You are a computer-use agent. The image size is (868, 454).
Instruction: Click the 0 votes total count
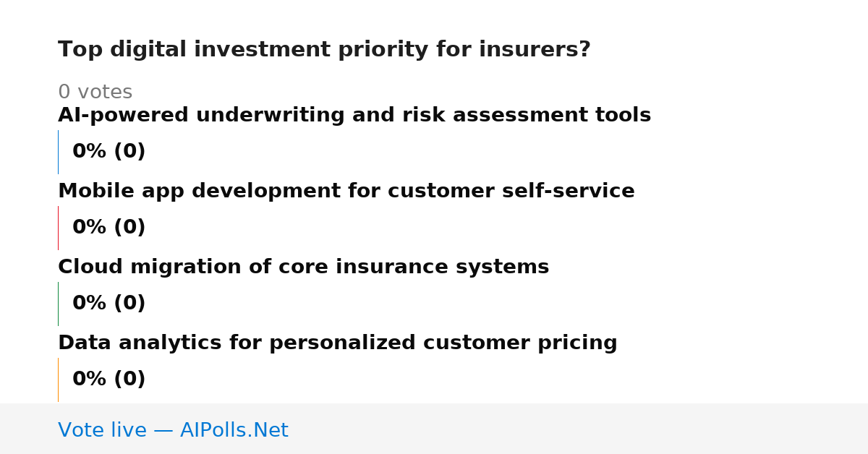coord(95,93)
